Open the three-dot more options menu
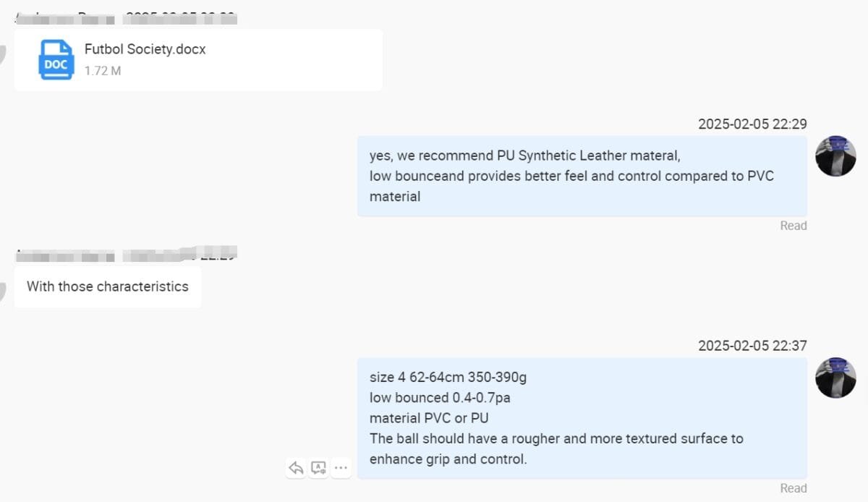The image size is (868, 502). [341, 468]
